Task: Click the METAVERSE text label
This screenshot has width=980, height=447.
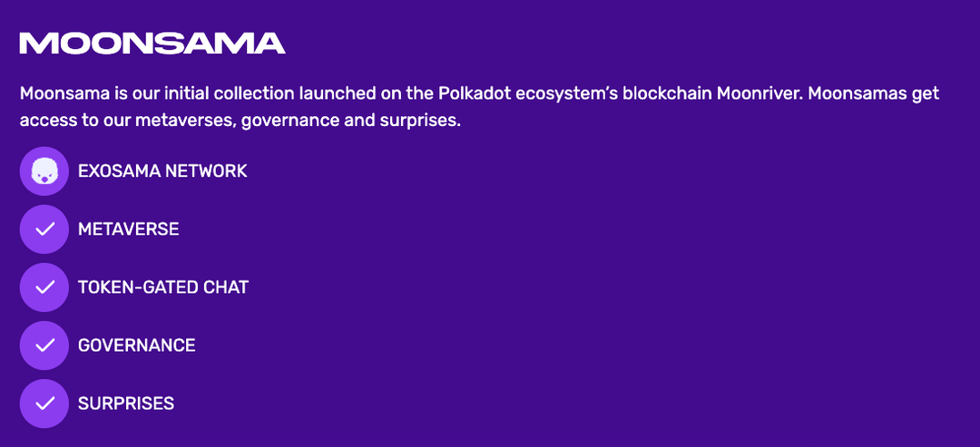Action: click(128, 229)
